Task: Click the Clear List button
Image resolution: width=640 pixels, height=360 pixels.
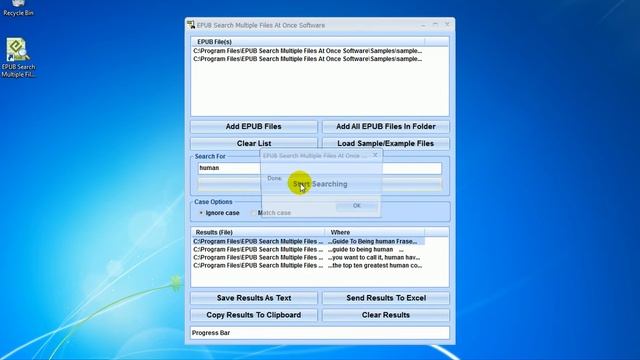Action: coord(253,143)
